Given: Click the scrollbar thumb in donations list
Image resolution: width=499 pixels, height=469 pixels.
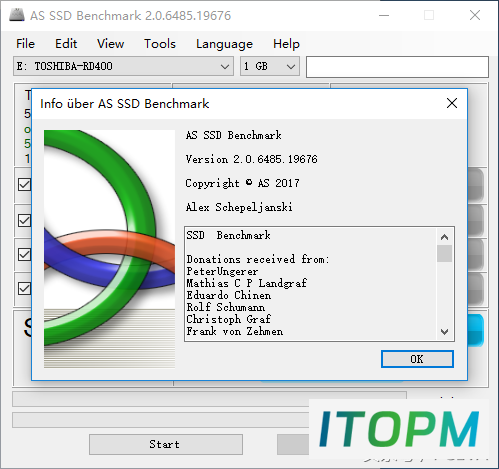Looking at the screenshot, I should (x=444, y=254).
